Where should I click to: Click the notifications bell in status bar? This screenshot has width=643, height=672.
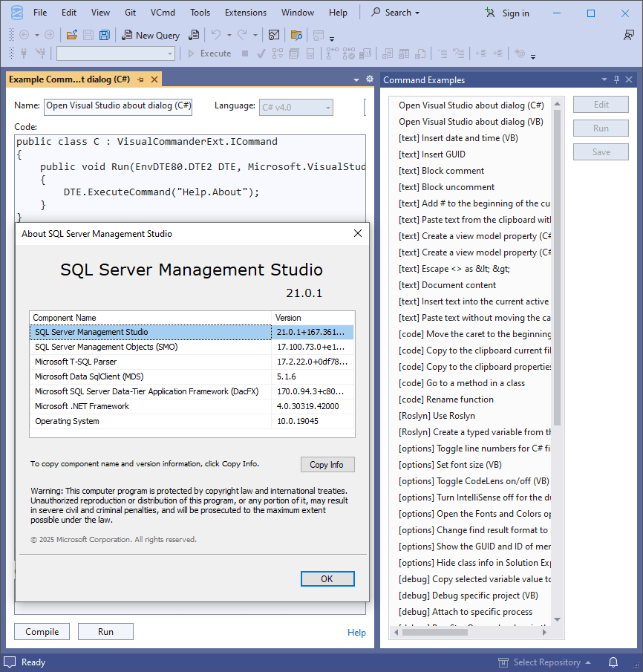(613, 662)
